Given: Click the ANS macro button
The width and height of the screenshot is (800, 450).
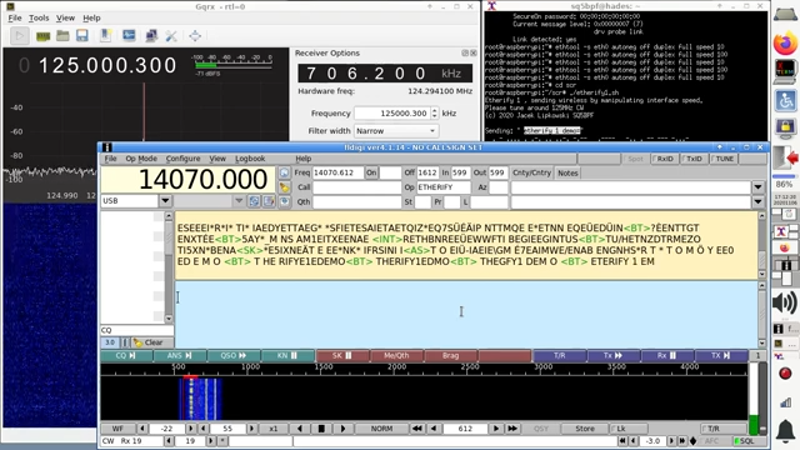Looking at the screenshot, I should [180, 356].
